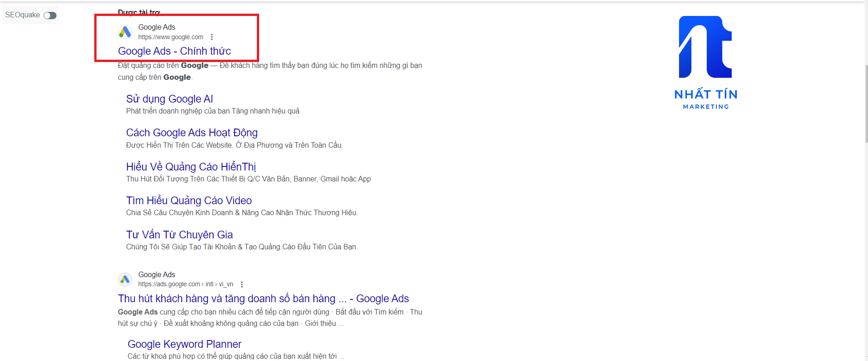Click "Đặt quảng cáo trên Google" ad description
This screenshot has height=361, width=868.
point(270,72)
